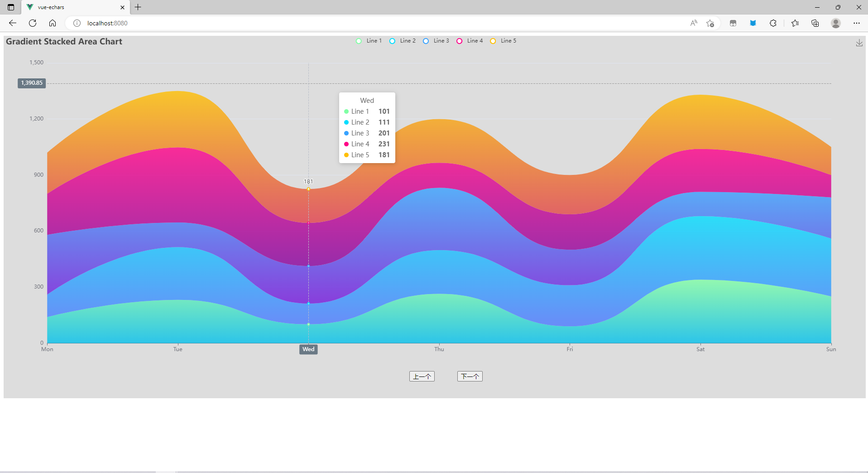Click the Sat axis label

click(700, 349)
